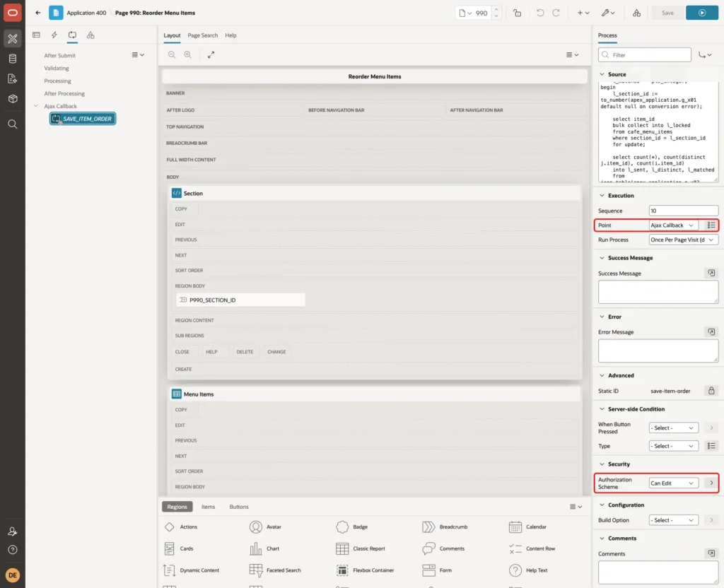Click the Application 400 page icon
This screenshot has height=588, width=724.
(x=56, y=13)
